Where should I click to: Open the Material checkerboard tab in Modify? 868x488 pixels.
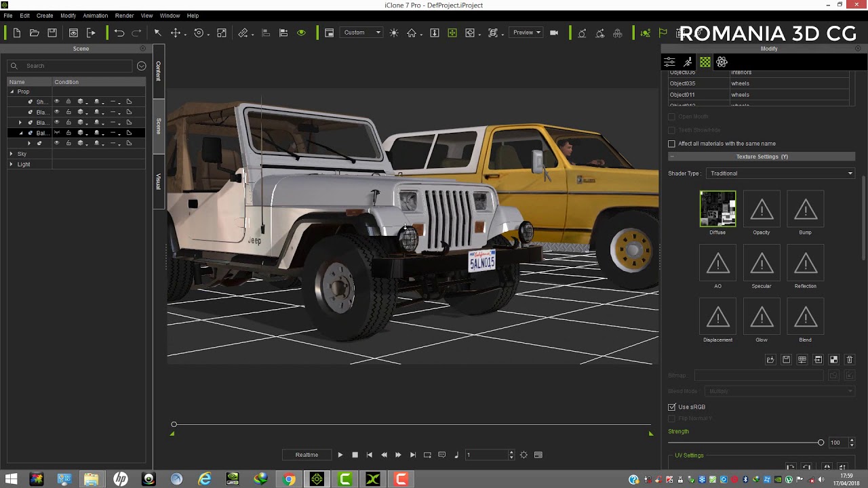pyautogui.click(x=705, y=62)
